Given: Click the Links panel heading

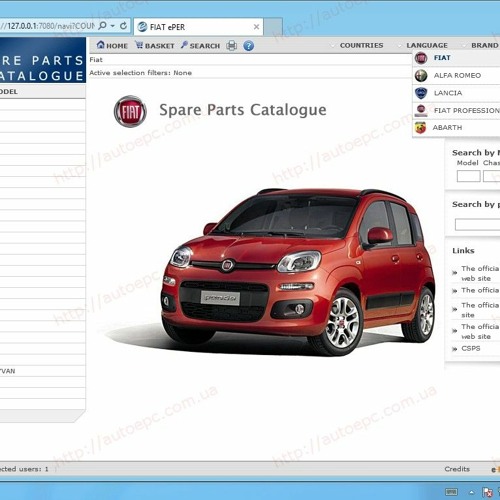Looking at the screenshot, I should click(x=463, y=251).
